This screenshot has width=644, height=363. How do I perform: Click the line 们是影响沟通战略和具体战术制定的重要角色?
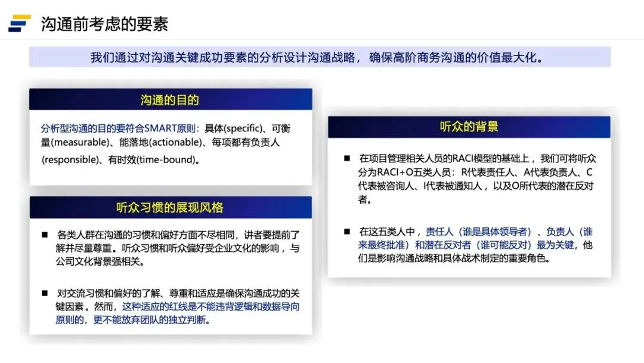pyautogui.click(x=454, y=258)
